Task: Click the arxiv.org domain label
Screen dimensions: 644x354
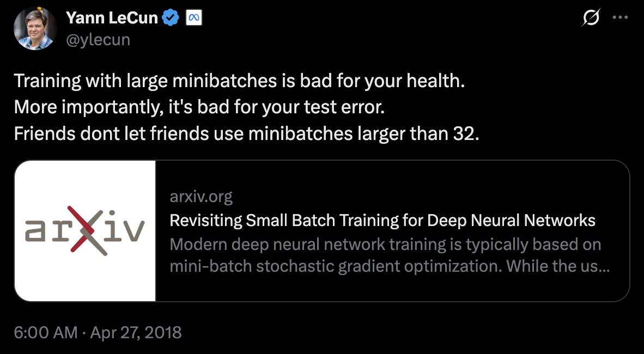Action: (x=201, y=197)
